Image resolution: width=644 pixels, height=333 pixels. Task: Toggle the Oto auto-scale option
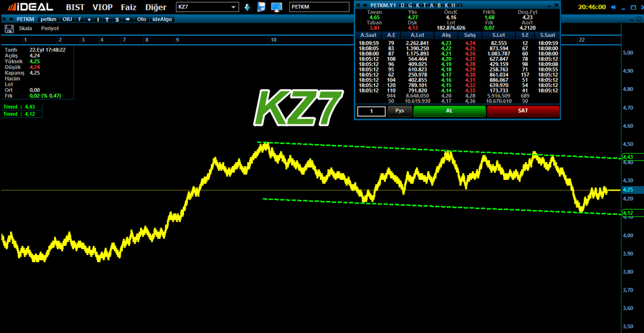coord(141,19)
